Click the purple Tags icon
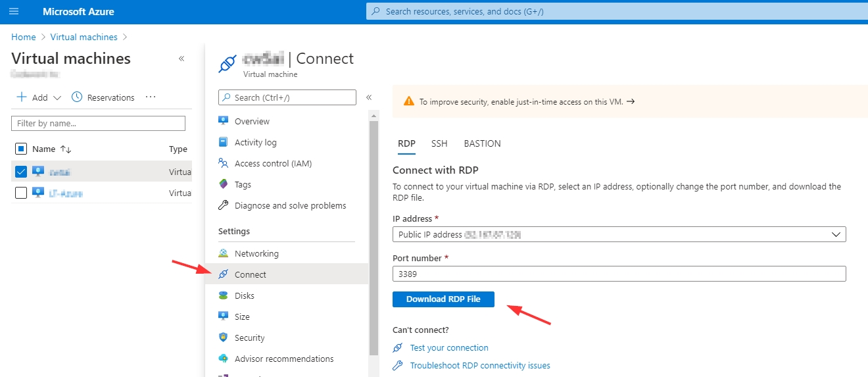868x377 pixels. (224, 184)
